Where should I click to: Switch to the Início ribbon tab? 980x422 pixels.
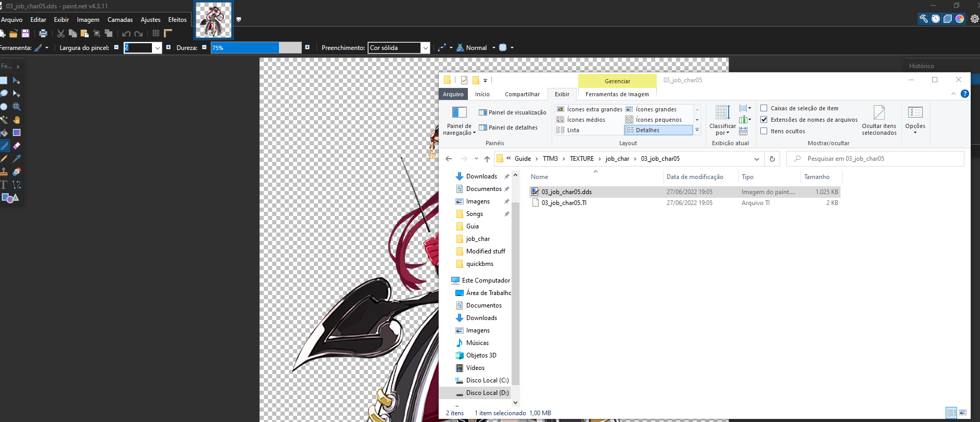pyautogui.click(x=482, y=94)
